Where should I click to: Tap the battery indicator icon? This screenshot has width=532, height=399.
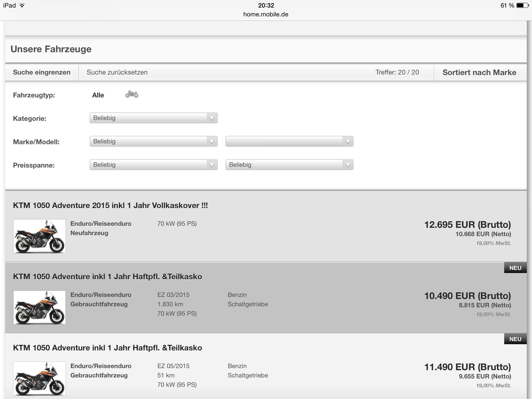522,5
